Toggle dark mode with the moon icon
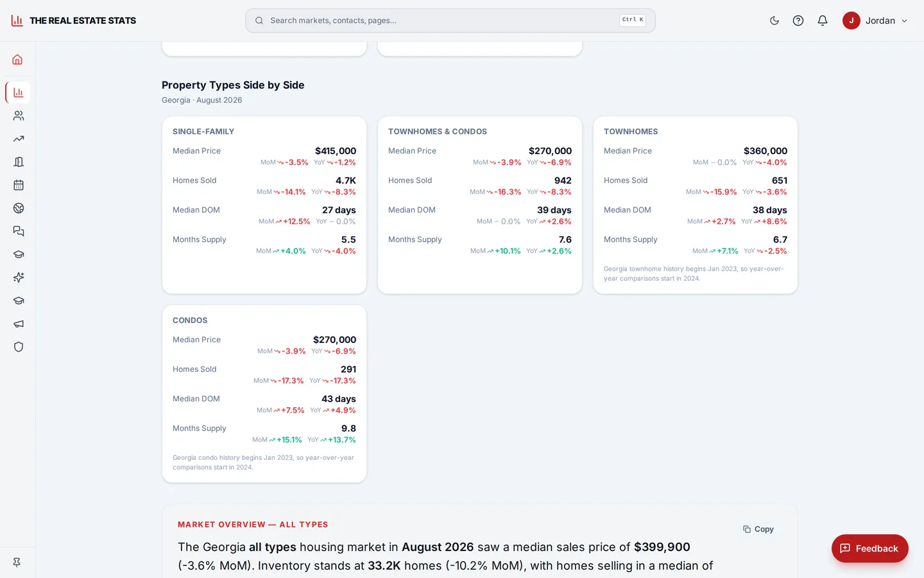Viewport: 924px width, 578px height. click(774, 21)
